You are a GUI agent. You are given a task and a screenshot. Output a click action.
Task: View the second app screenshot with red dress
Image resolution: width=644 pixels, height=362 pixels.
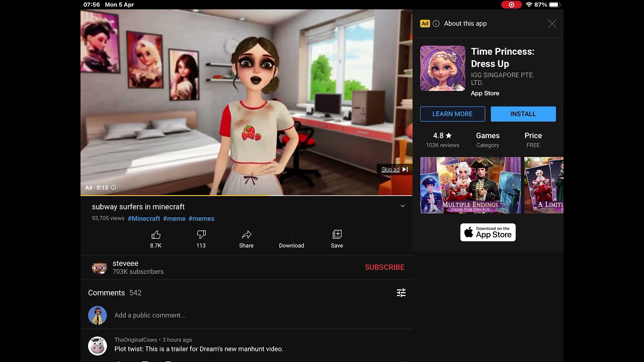[544, 185]
